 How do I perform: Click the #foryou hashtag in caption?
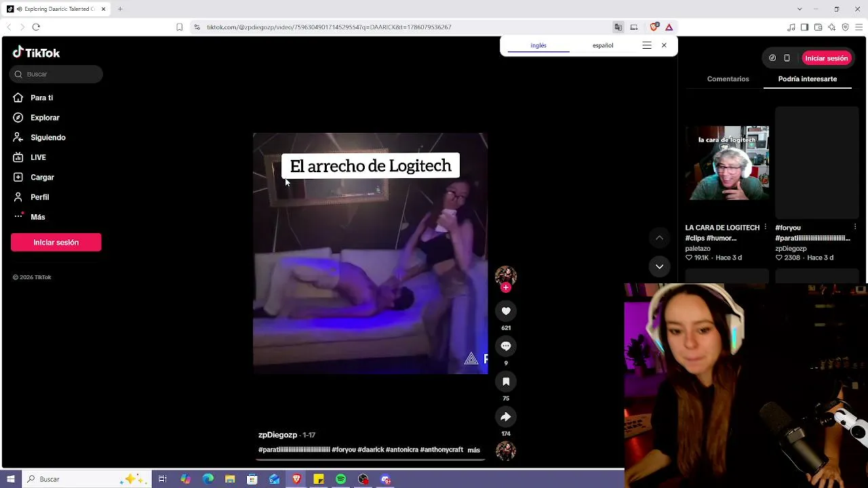pyautogui.click(x=344, y=450)
